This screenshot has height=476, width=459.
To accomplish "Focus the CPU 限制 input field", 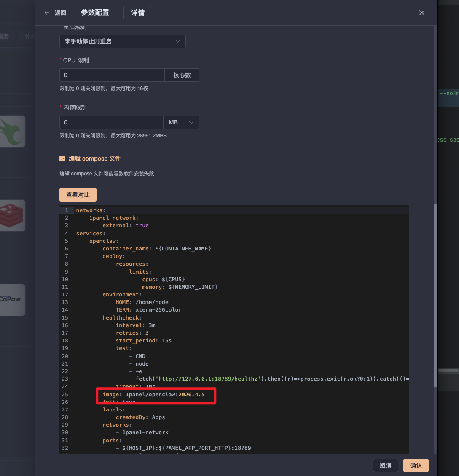I will point(112,75).
